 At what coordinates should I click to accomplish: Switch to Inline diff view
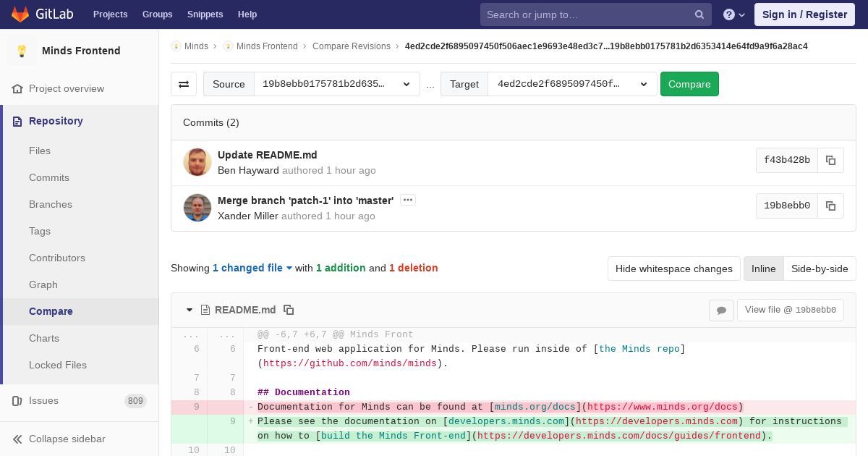pyautogui.click(x=763, y=269)
